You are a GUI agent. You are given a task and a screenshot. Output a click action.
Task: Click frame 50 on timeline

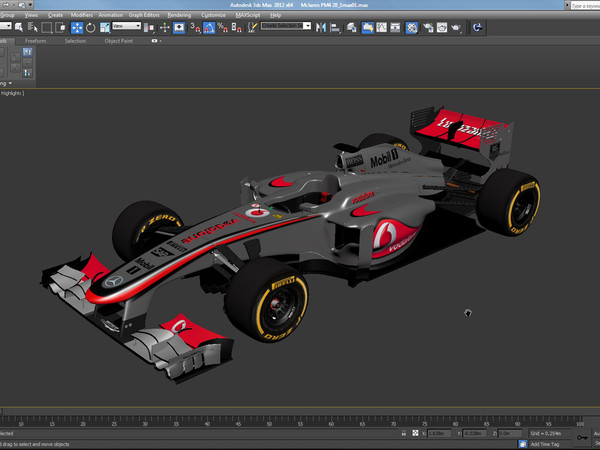coord(269,424)
